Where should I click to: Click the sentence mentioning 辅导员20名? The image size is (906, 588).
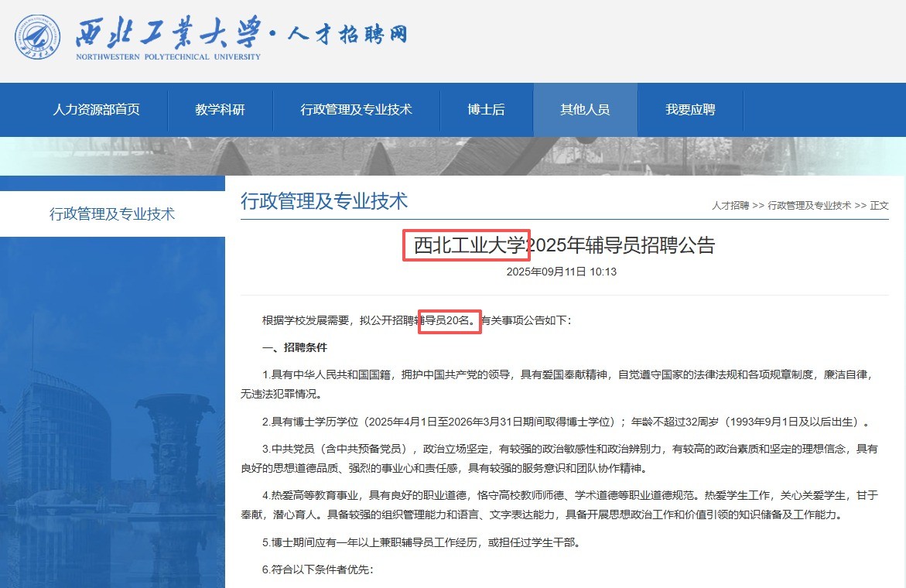[x=416, y=320]
